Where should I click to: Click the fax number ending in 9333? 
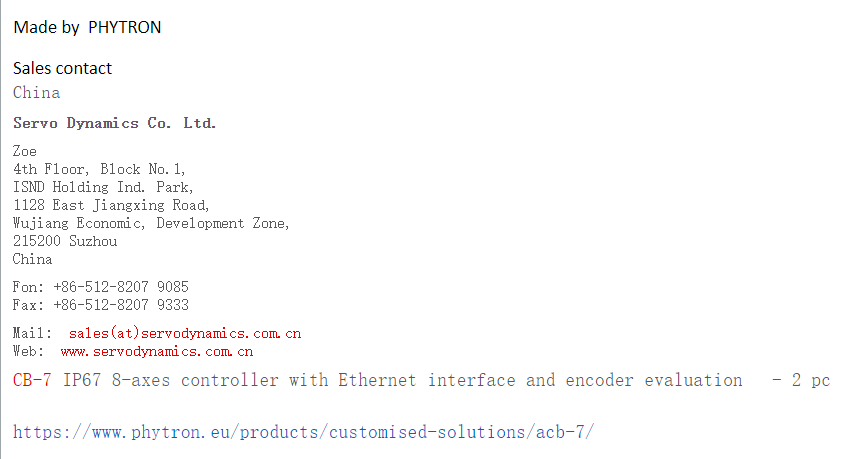[x=121, y=305]
